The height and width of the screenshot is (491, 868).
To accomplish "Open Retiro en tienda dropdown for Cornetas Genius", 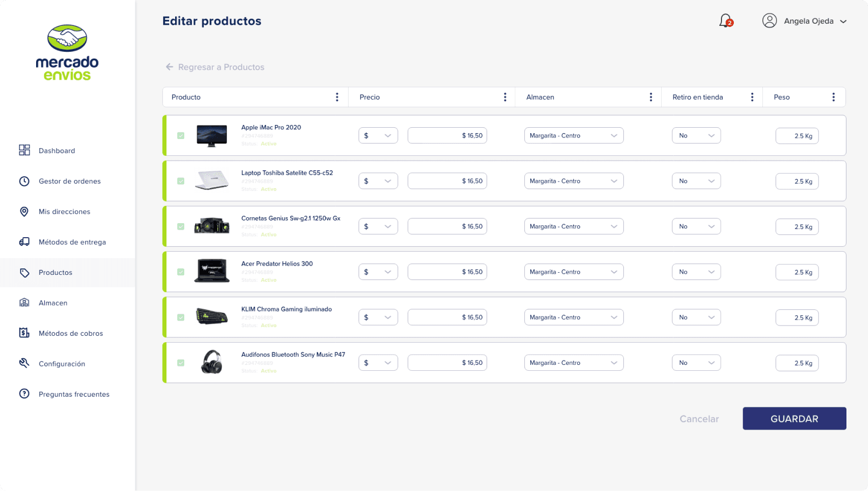I will pos(696,226).
